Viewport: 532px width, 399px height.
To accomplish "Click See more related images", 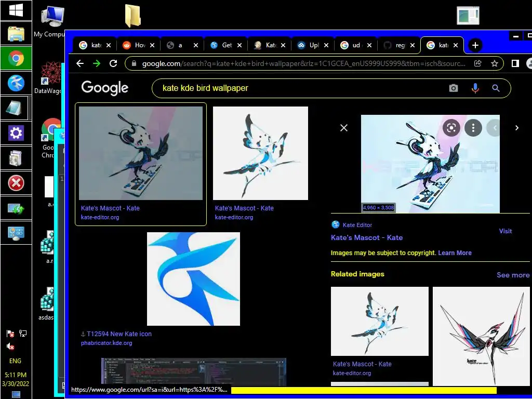I will 513,275.
